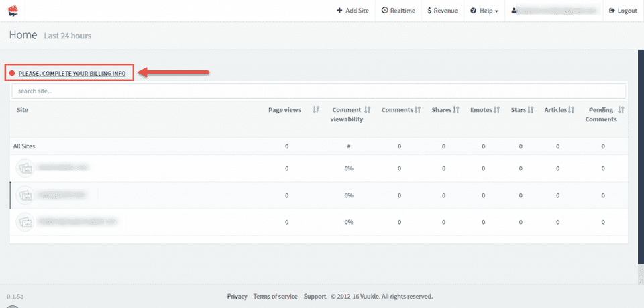Click the Home page title
Viewport: 644px width, 308px height.
pos(23,35)
